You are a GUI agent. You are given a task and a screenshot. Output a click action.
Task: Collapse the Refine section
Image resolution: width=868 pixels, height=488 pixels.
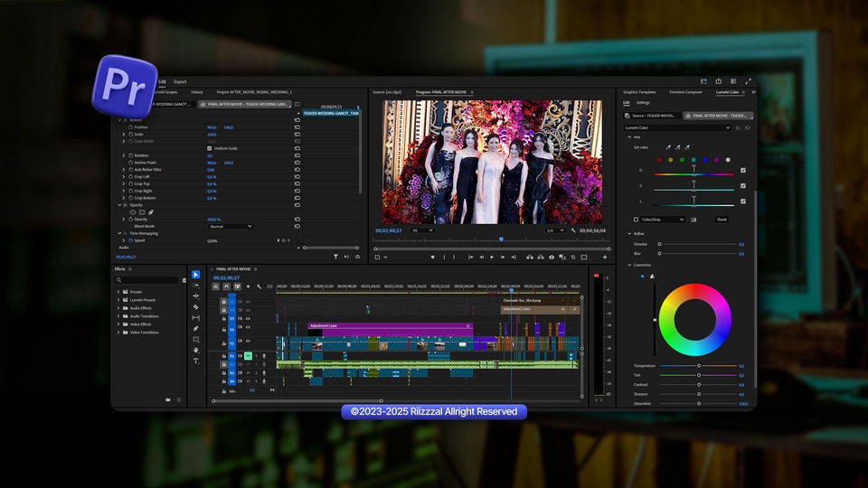coord(629,233)
